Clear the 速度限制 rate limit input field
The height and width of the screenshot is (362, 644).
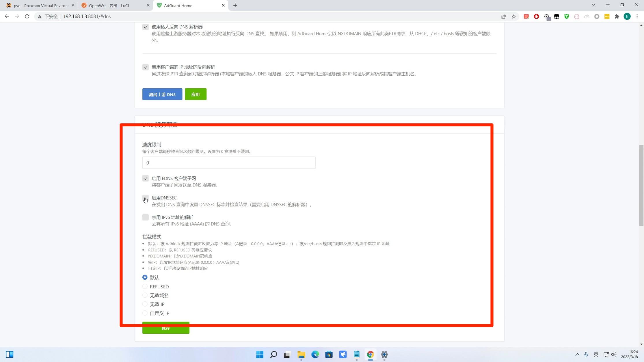pyautogui.click(x=229, y=163)
